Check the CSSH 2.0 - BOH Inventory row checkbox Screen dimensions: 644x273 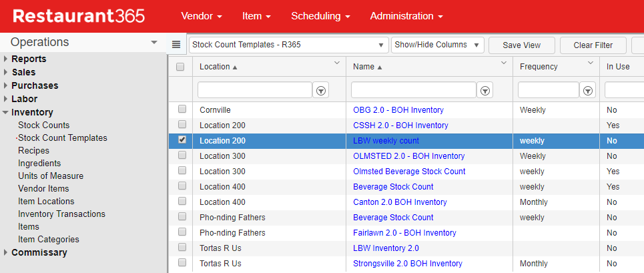tap(182, 124)
